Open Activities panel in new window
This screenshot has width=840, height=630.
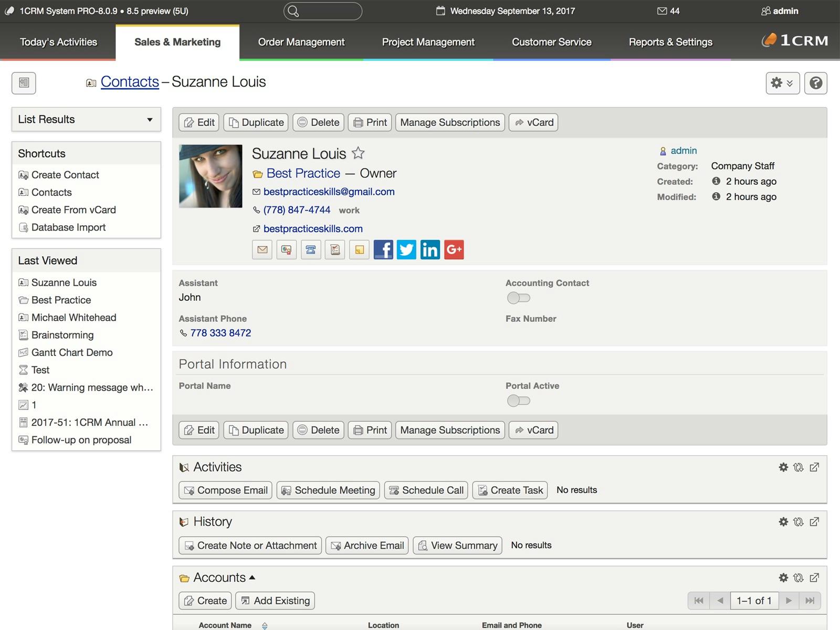814,467
